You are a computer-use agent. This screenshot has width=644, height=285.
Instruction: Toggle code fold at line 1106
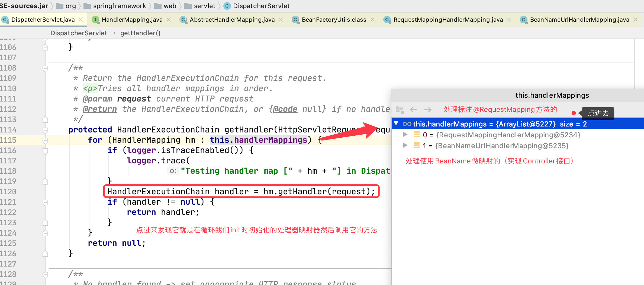[45, 47]
